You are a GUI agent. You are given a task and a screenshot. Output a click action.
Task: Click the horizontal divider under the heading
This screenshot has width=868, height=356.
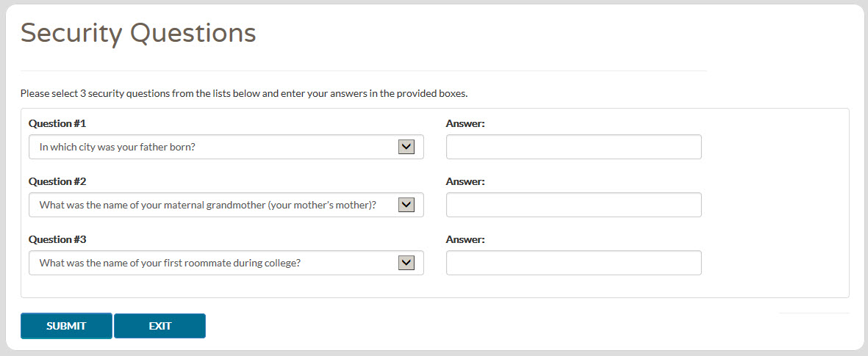pyautogui.click(x=363, y=70)
